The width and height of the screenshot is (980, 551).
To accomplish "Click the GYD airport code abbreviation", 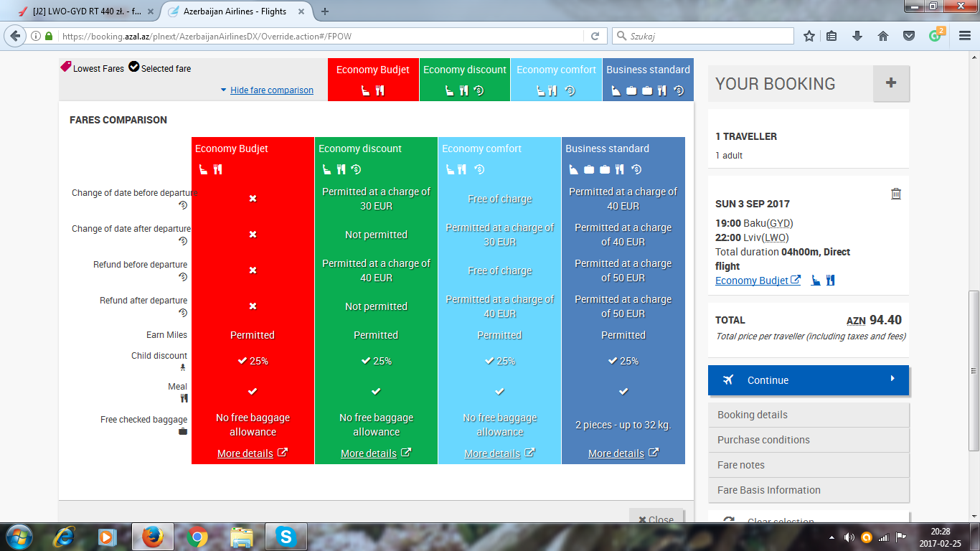I will [x=781, y=223].
